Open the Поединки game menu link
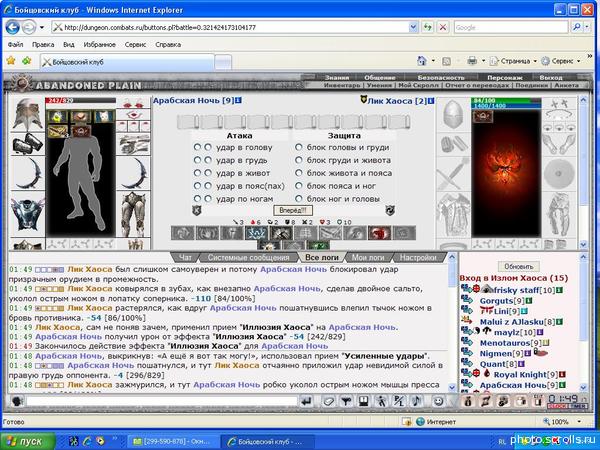Image resolution: width=600 pixels, height=450 pixels. [x=532, y=85]
